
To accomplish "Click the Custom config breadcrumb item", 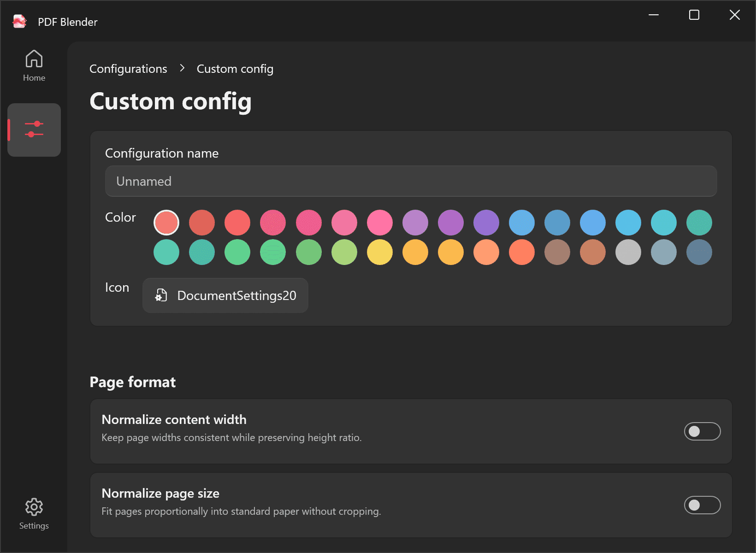I will click(235, 69).
